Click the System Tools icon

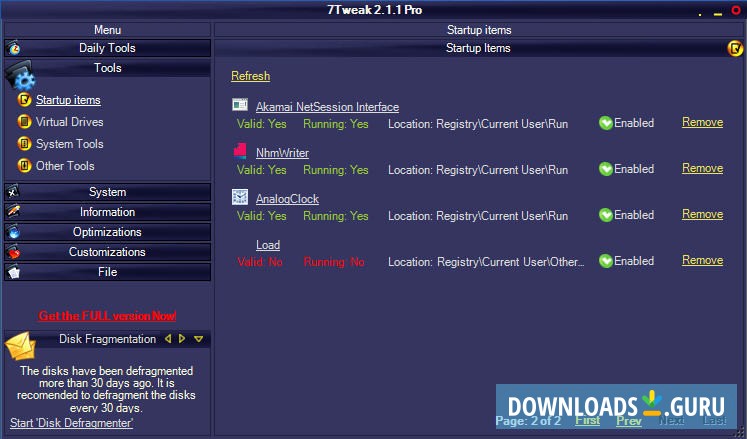click(24, 144)
